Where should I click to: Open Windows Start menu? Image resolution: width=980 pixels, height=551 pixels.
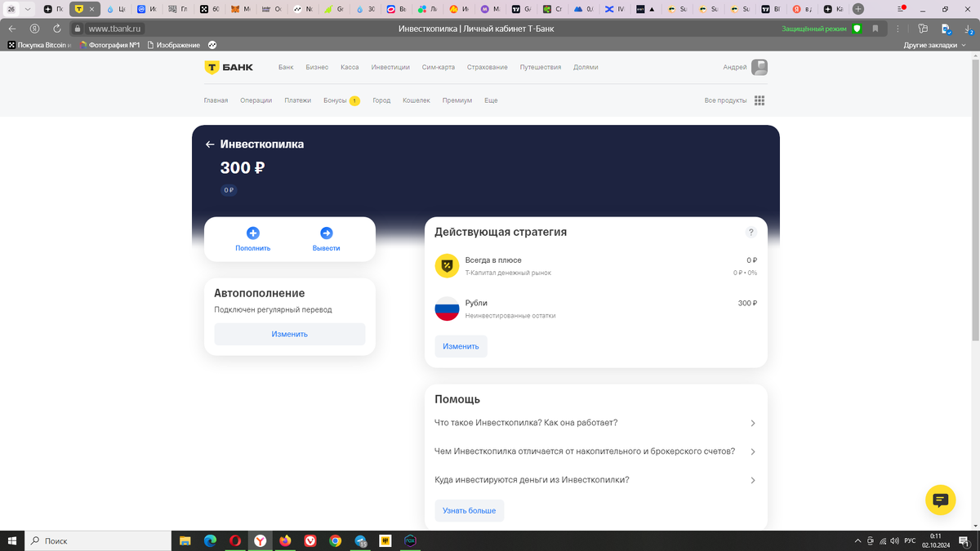pyautogui.click(x=12, y=540)
